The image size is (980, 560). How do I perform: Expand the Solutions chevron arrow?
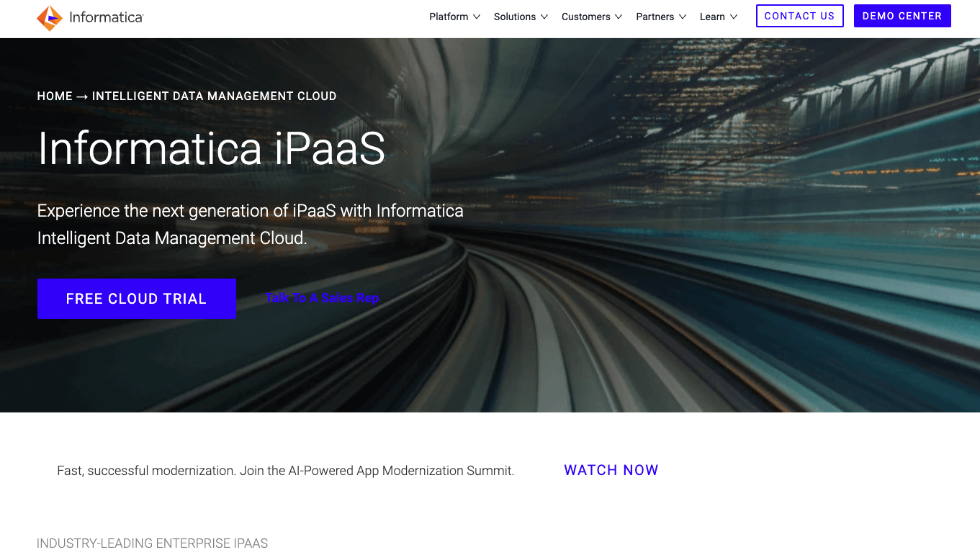pos(544,17)
